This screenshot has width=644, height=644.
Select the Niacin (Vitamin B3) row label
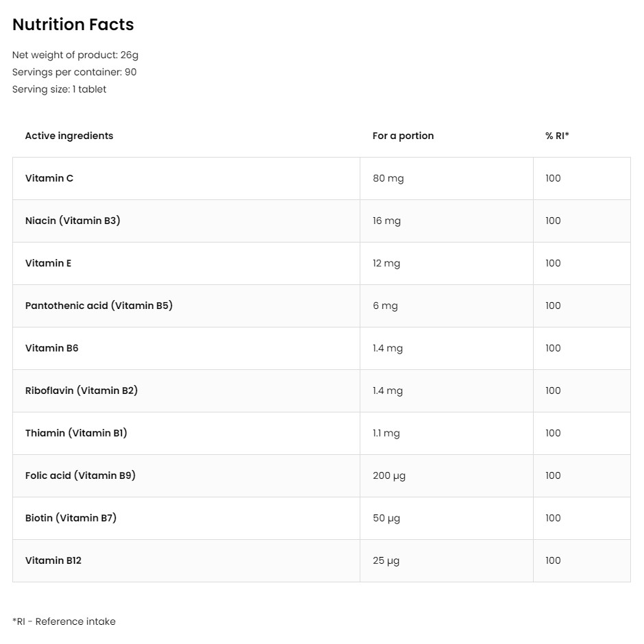(73, 221)
